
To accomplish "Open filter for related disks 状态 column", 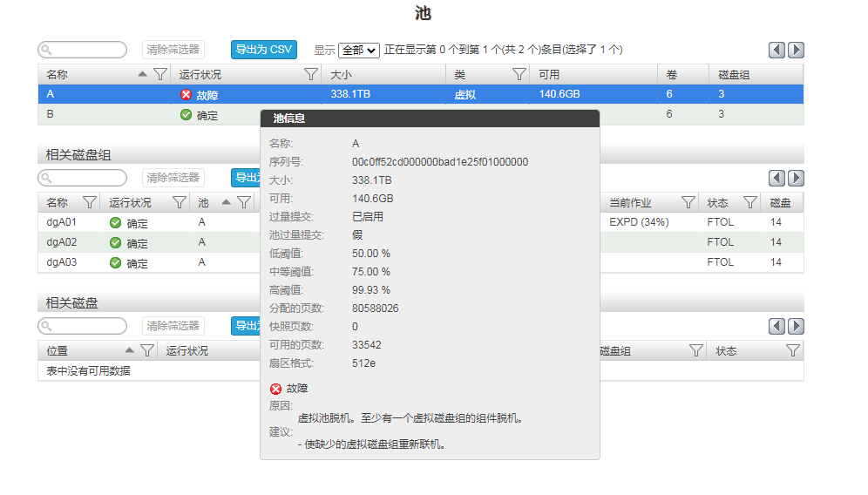I will pyautogui.click(x=793, y=350).
